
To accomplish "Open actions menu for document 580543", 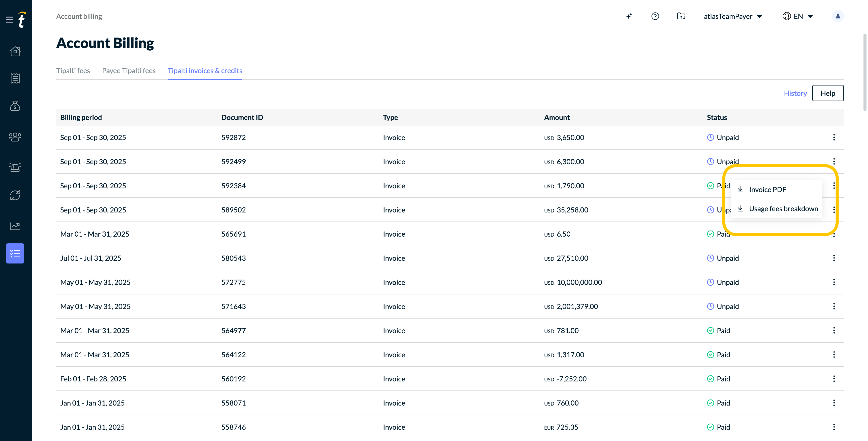I will coord(834,258).
